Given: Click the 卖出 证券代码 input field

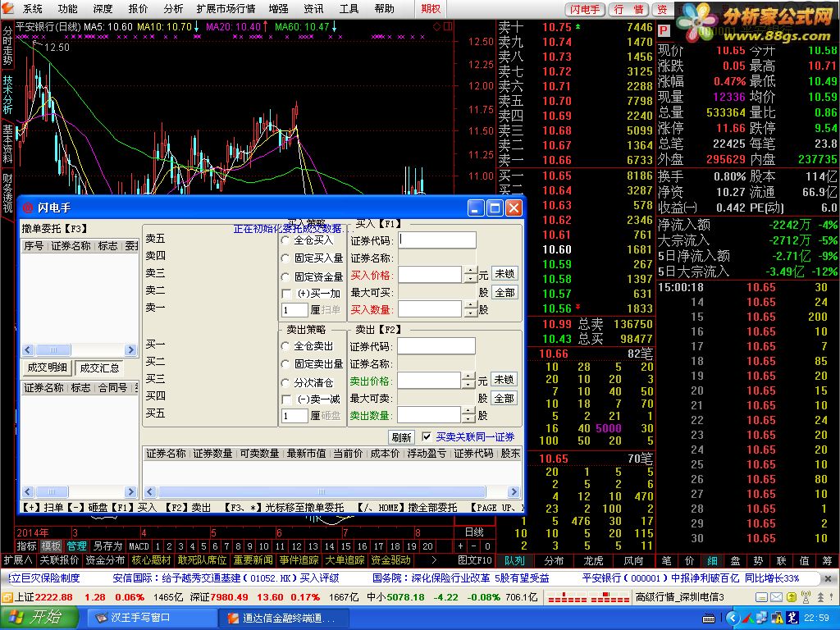Looking at the screenshot, I should point(436,346).
